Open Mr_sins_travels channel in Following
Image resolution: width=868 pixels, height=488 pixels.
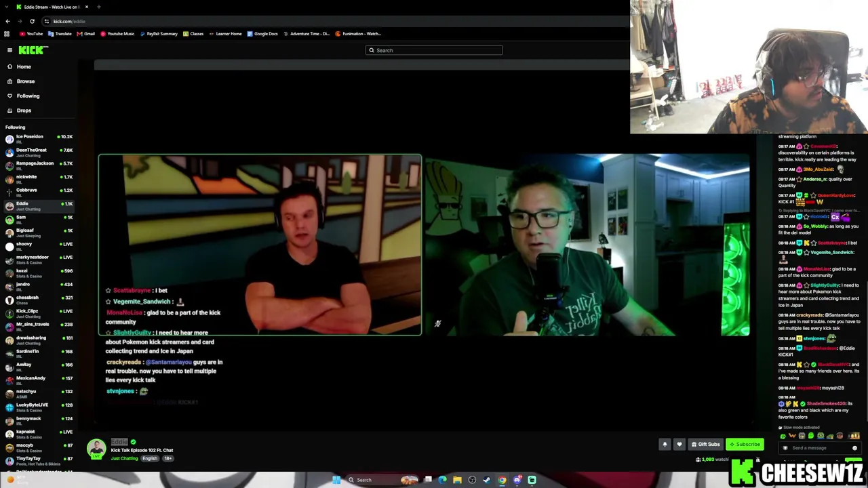coord(41,327)
